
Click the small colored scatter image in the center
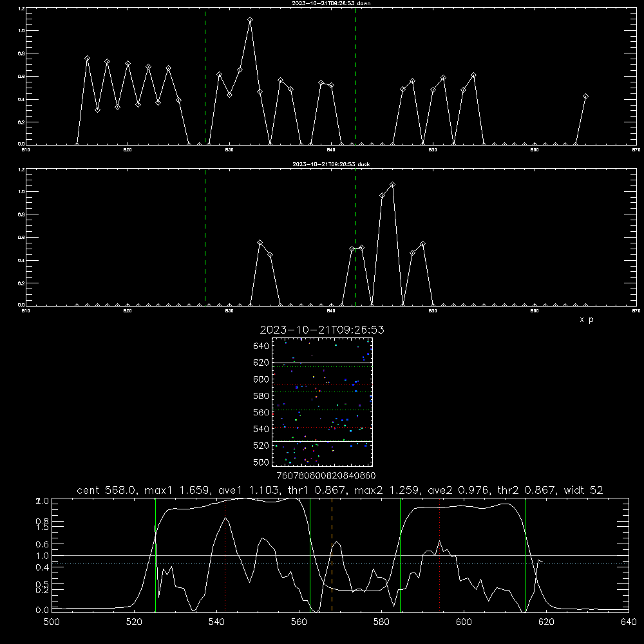coord(322,402)
